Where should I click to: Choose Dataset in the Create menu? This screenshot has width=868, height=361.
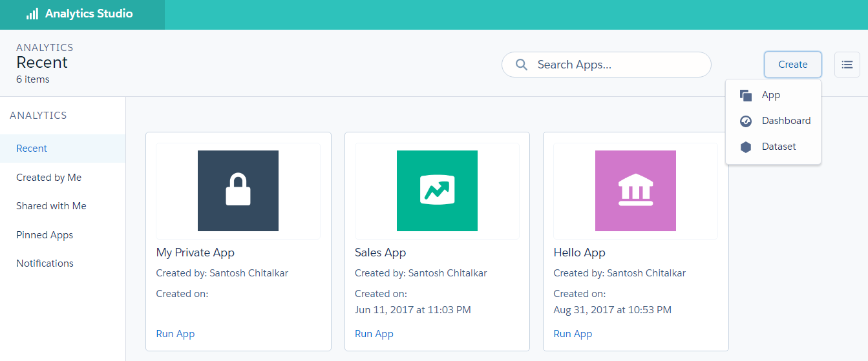(779, 147)
